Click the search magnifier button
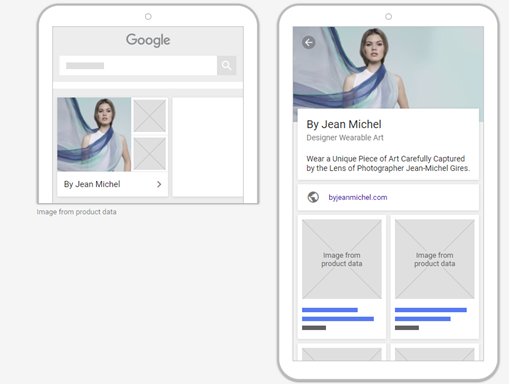This screenshot has width=509, height=384. click(x=227, y=65)
